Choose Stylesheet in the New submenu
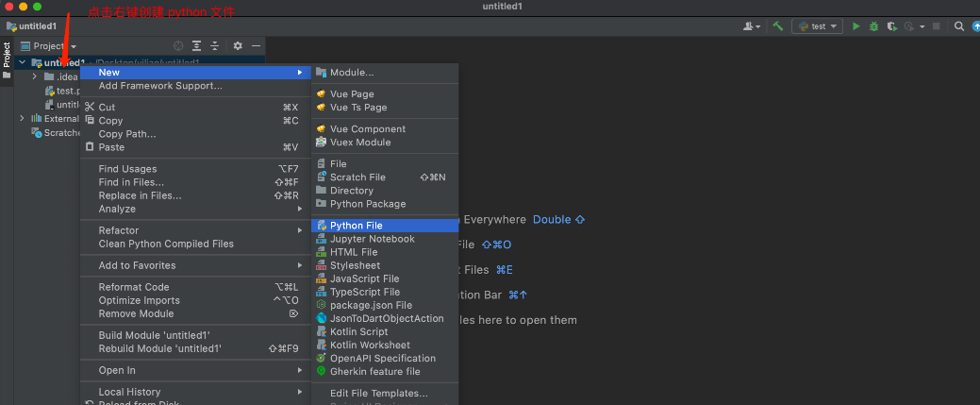Screen dimensions: 980x405 tap(385, 265)
